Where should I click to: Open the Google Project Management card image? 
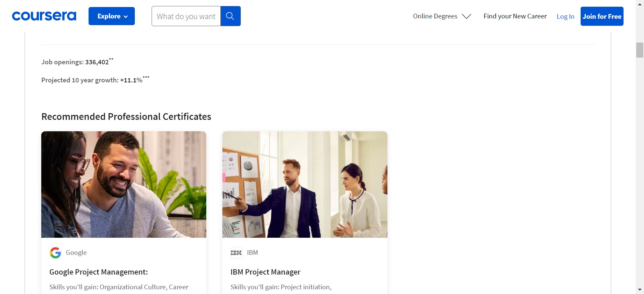(124, 185)
